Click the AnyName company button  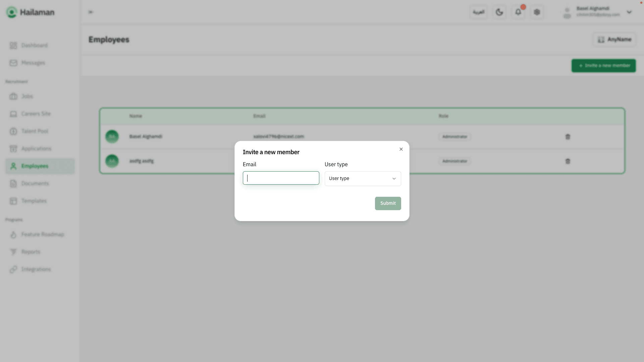(x=614, y=40)
